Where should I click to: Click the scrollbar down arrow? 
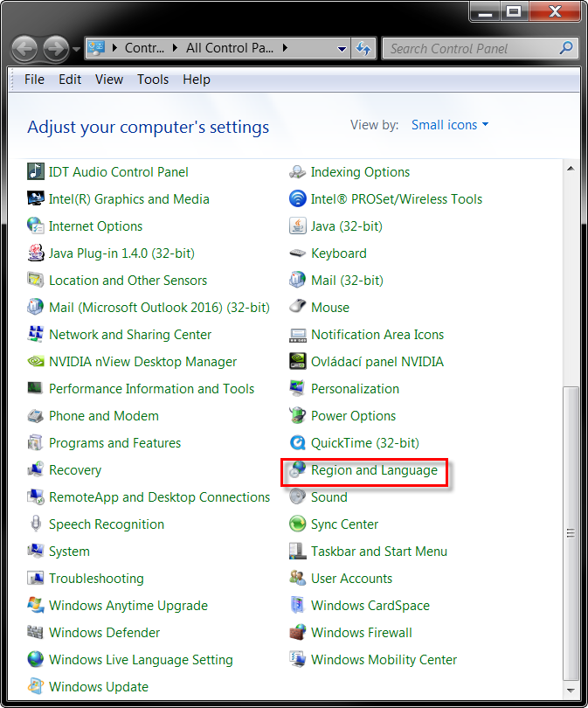point(571,691)
